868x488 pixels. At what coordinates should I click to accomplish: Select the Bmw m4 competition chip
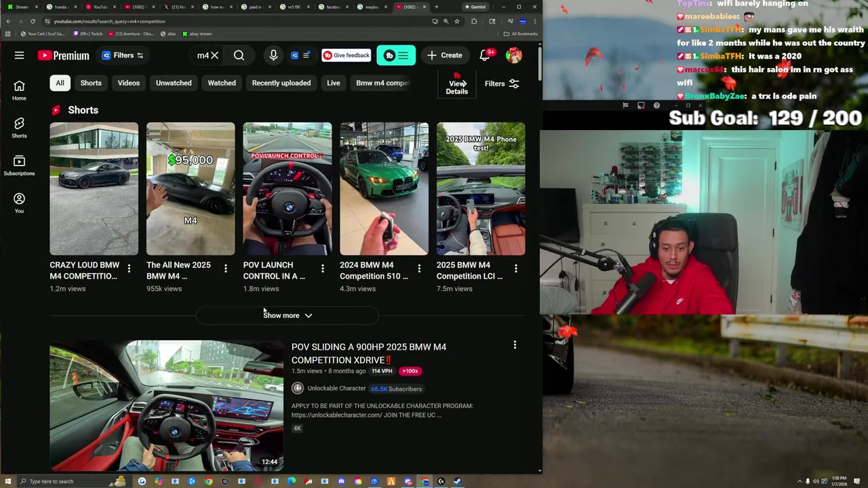(x=382, y=83)
